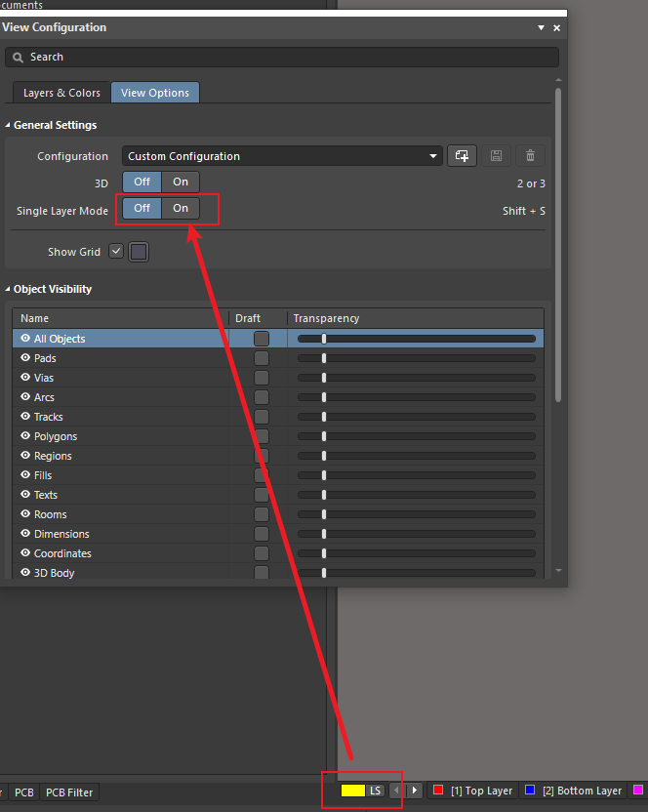Close the View Configuration panel
Image resolution: width=648 pixels, height=812 pixels.
click(x=557, y=28)
